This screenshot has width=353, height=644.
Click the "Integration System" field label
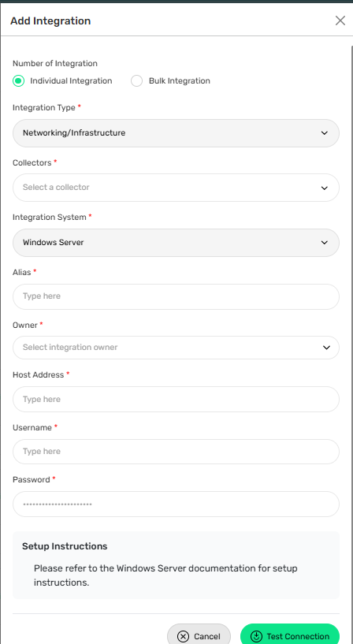click(50, 218)
